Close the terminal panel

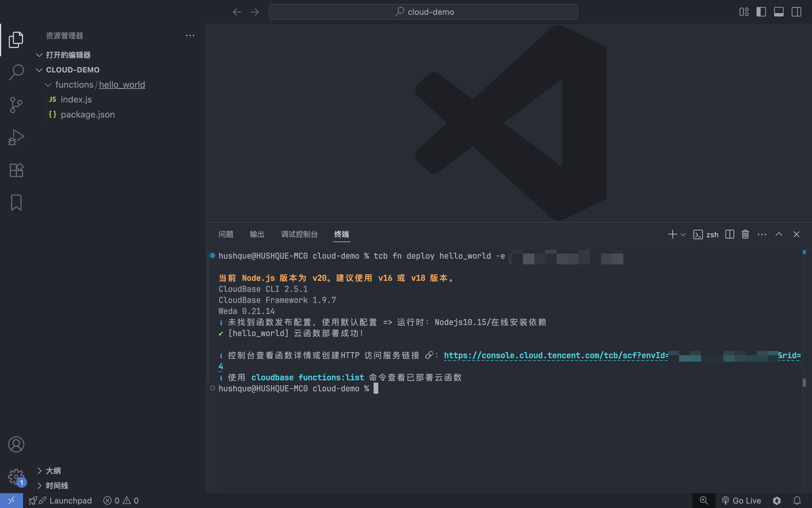coord(796,234)
